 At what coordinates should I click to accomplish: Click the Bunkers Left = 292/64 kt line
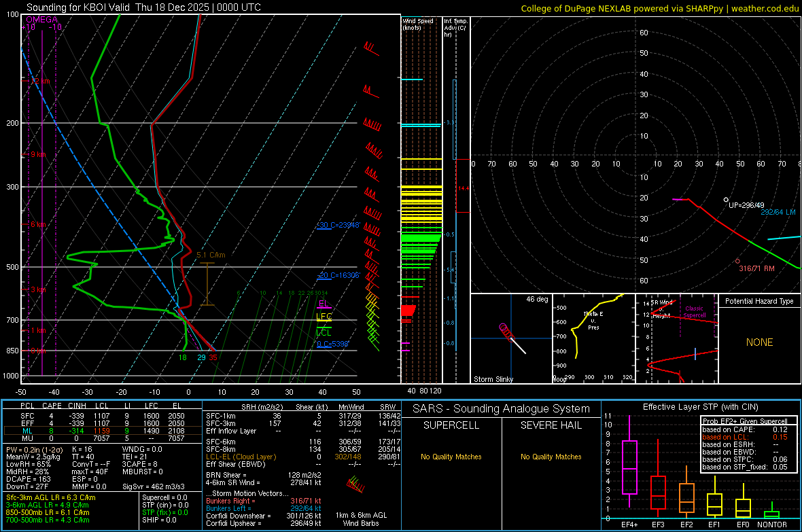pos(264,508)
